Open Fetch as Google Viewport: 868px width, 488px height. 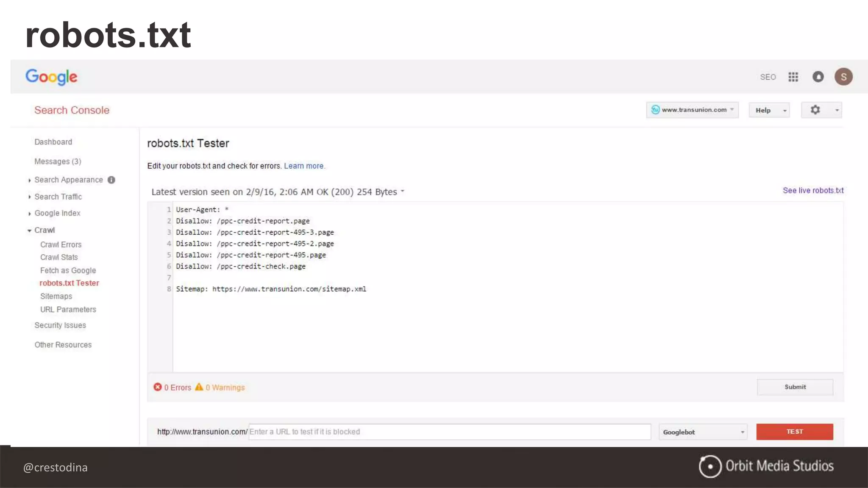pyautogui.click(x=68, y=270)
